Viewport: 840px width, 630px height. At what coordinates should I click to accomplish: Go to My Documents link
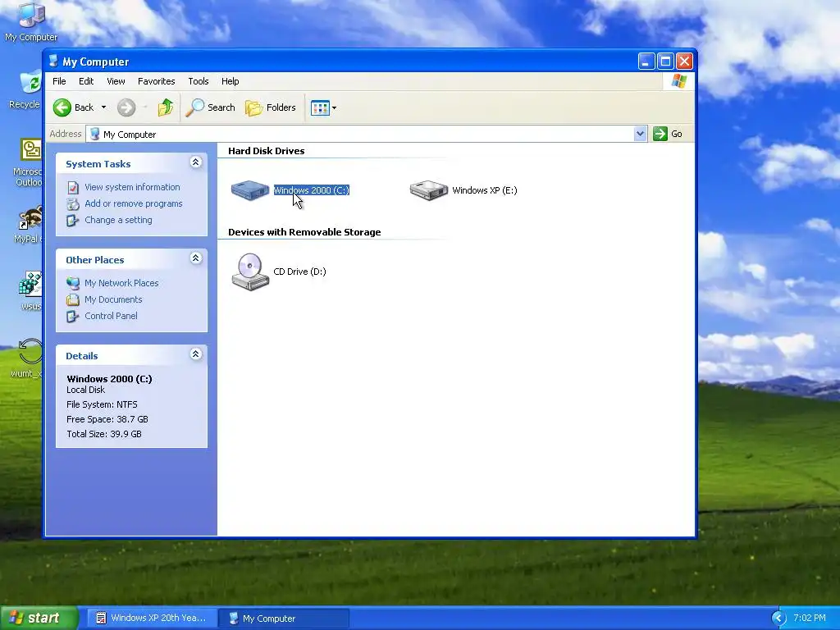(x=113, y=299)
